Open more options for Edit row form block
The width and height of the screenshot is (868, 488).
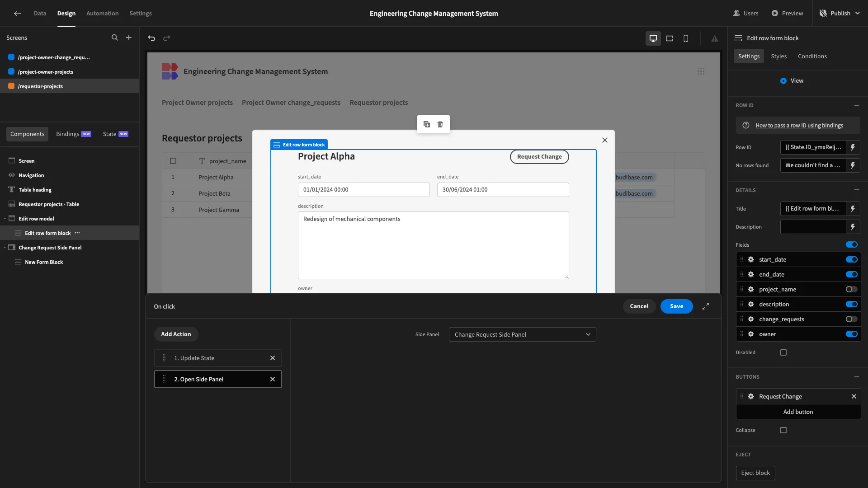coord(77,233)
